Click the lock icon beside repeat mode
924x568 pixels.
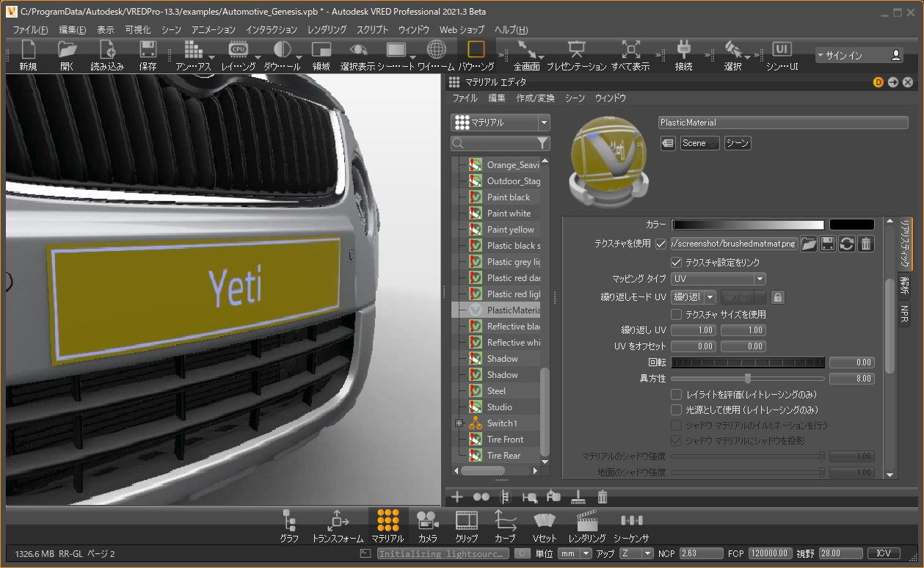(777, 297)
